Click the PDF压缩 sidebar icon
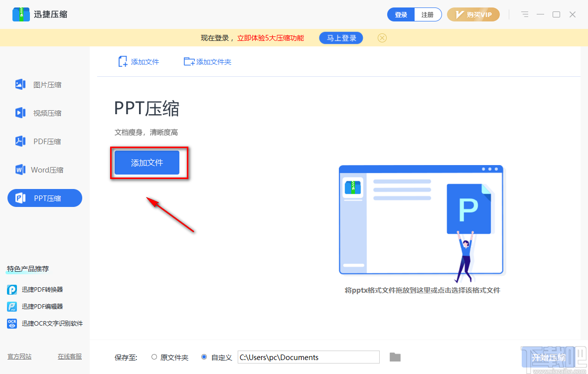 point(20,141)
